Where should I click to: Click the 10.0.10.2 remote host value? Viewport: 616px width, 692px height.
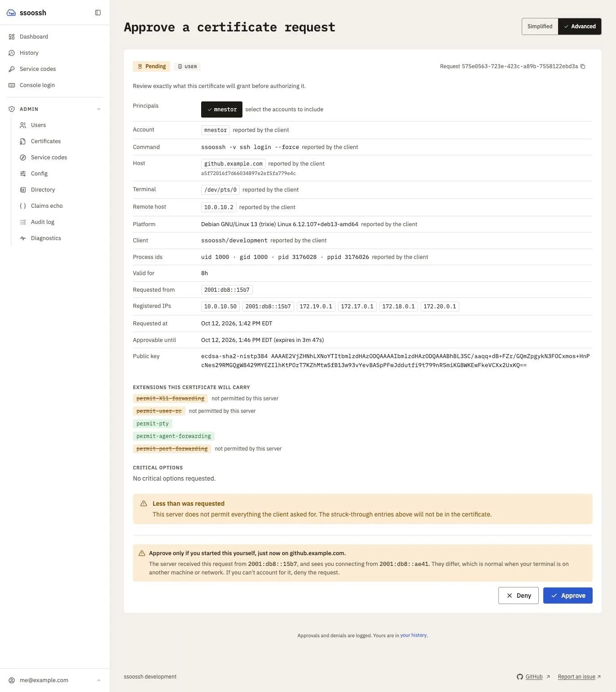click(x=219, y=207)
